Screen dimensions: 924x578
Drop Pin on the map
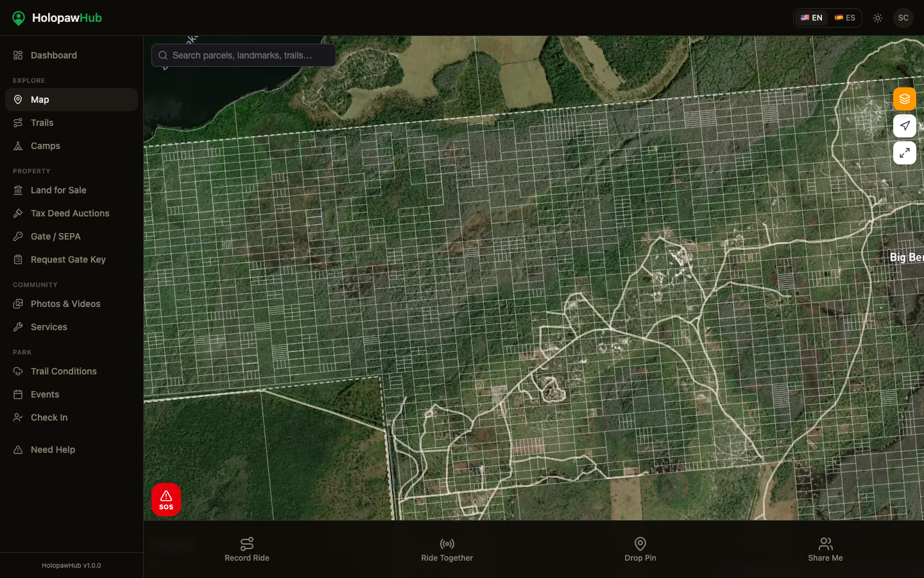(640, 550)
